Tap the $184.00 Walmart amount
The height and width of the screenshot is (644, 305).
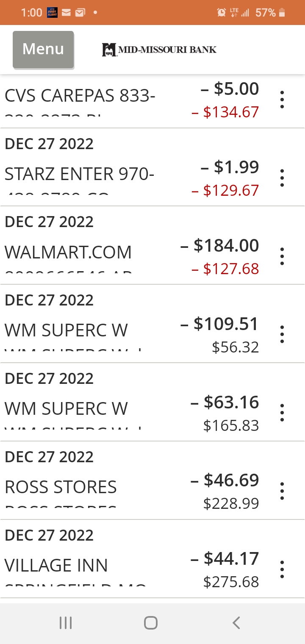pyautogui.click(x=220, y=246)
